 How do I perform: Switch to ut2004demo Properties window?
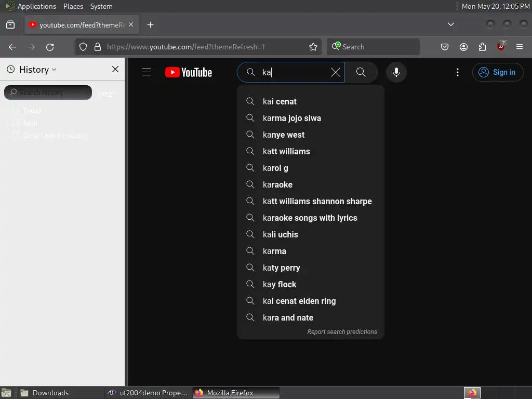(147, 393)
